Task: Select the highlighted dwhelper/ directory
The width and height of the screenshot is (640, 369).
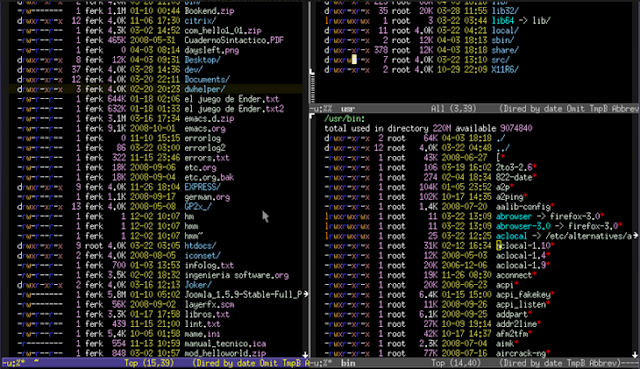Action: 204,89
